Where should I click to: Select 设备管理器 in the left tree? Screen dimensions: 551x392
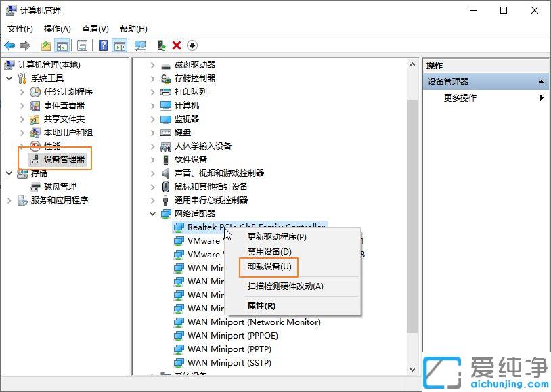pyautogui.click(x=64, y=160)
